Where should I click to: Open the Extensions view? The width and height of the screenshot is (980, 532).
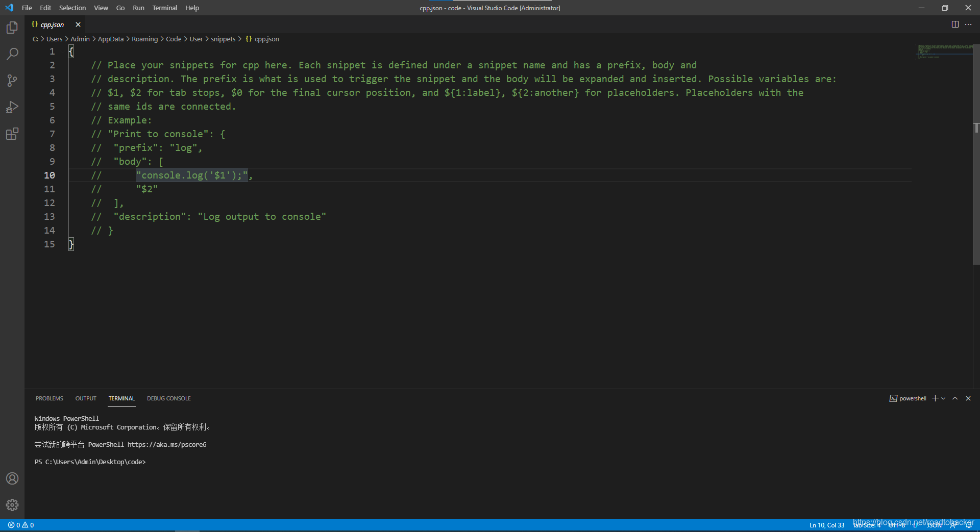point(12,134)
